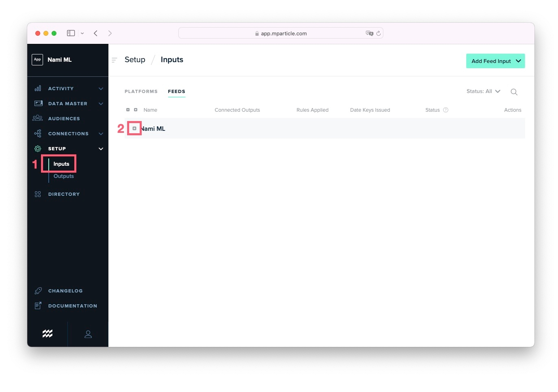Click the lock icon in address bar
Image resolution: width=558 pixels, height=392 pixels.
(x=257, y=34)
